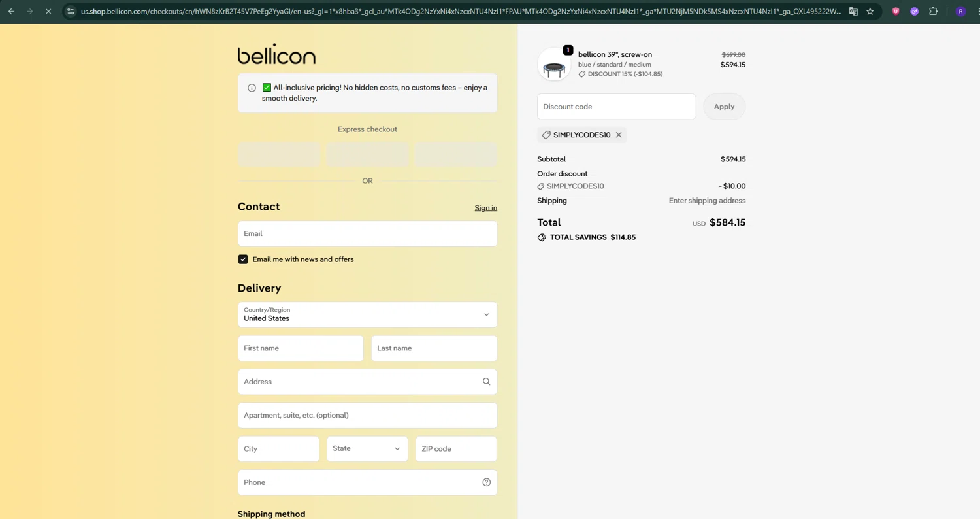This screenshot has width=980, height=519.
Task: Click the DISCOUNT 15% (-$104.85) label
Action: [625, 74]
